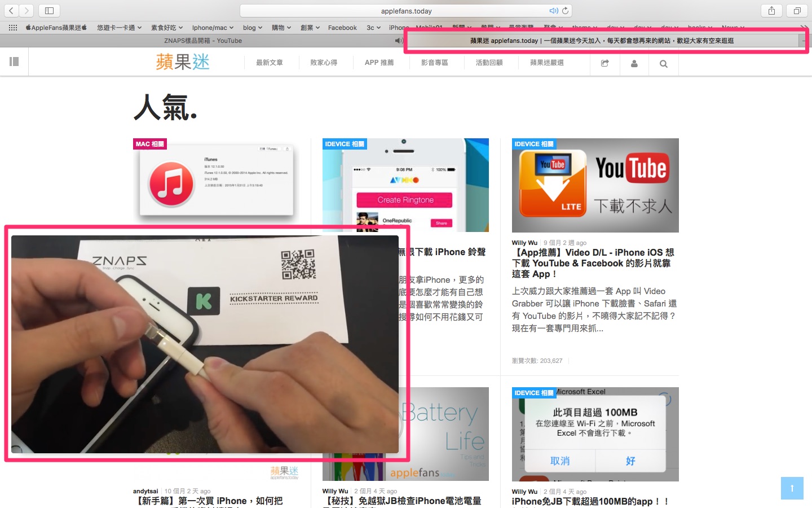Click the IDEVICE 相關 tag on the YouTube Lite article
The image size is (812, 508).
pyautogui.click(x=534, y=144)
